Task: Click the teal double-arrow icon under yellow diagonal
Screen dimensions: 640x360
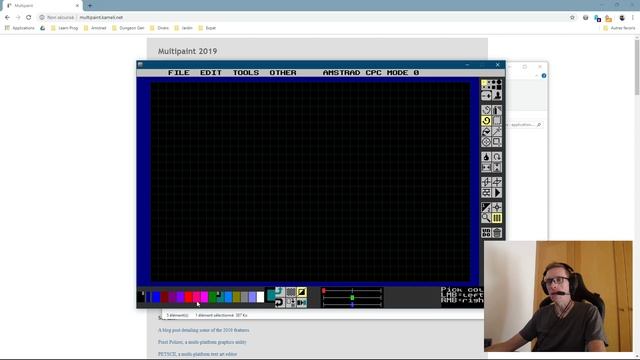Action: click(302, 303)
